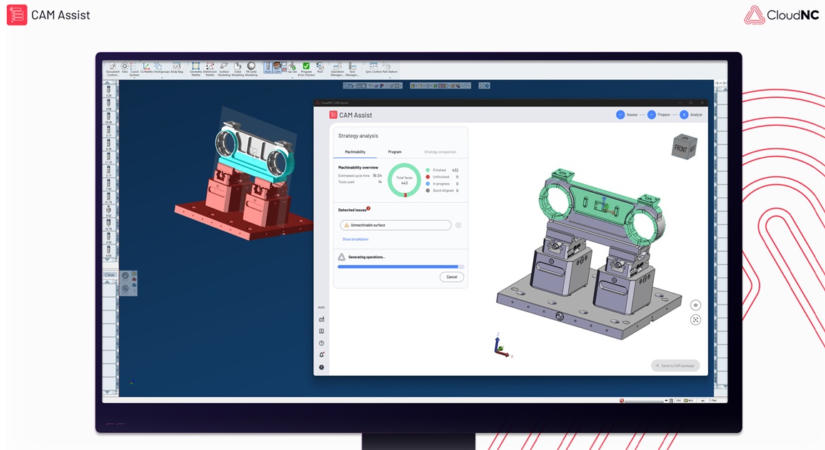Click the coordinate axis triad in CAM Assist viewport
825x450 pixels.
point(501,347)
